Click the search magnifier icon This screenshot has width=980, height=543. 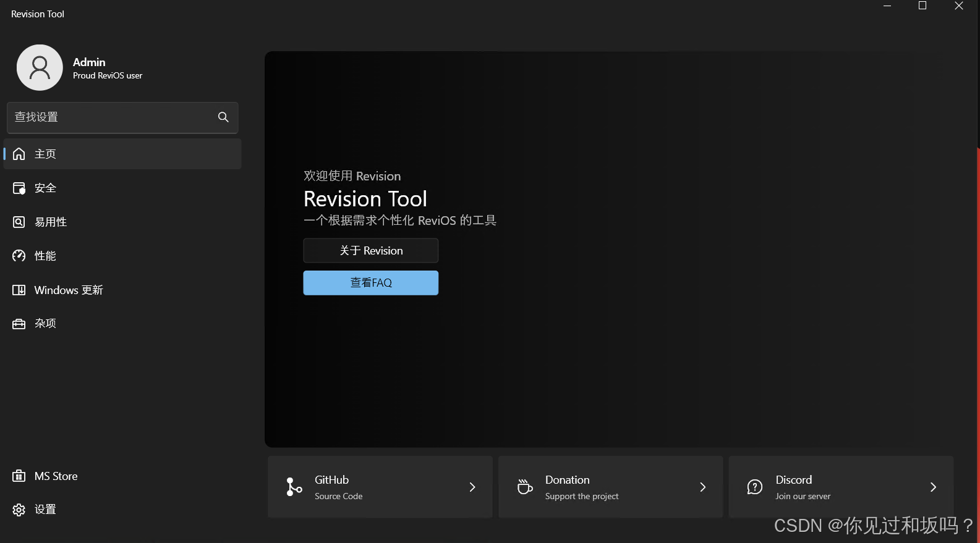[x=223, y=117]
